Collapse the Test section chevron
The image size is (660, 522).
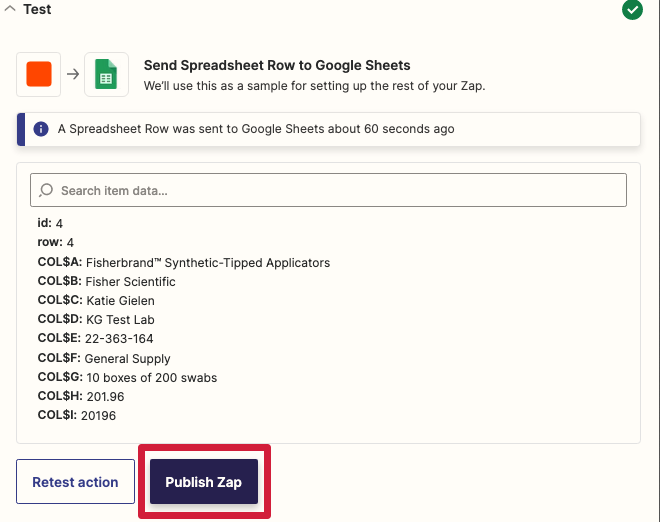coord(10,8)
